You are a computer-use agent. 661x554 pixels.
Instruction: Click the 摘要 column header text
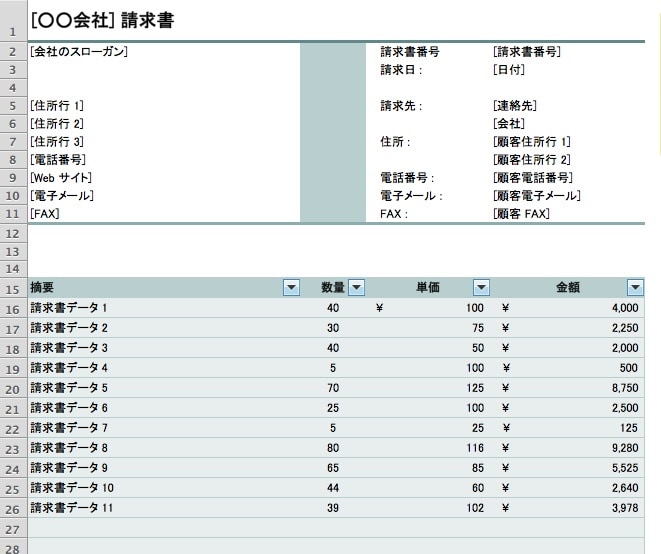tap(42, 288)
